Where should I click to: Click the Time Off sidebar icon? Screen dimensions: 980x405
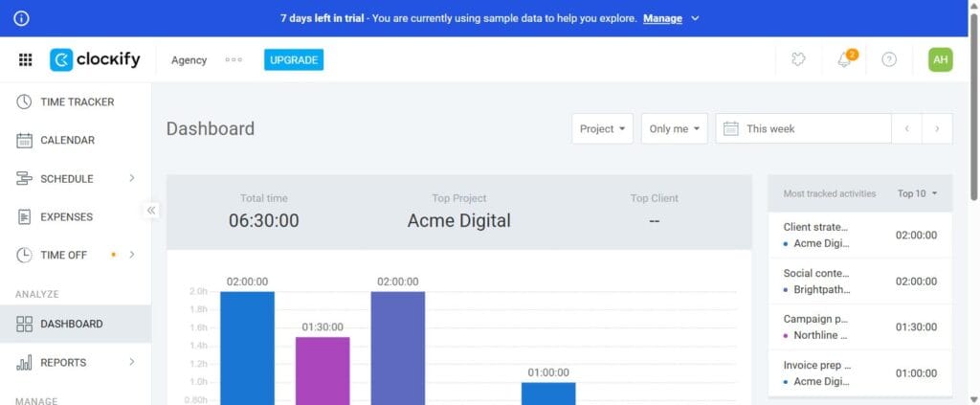(x=24, y=255)
